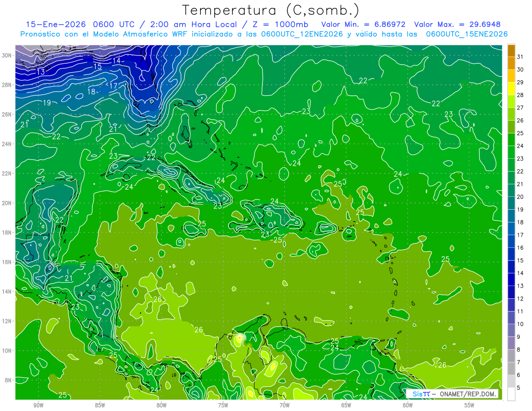Click the '6' label on the color scale
This screenshot has width=532, height=411.
coord(519,375)
